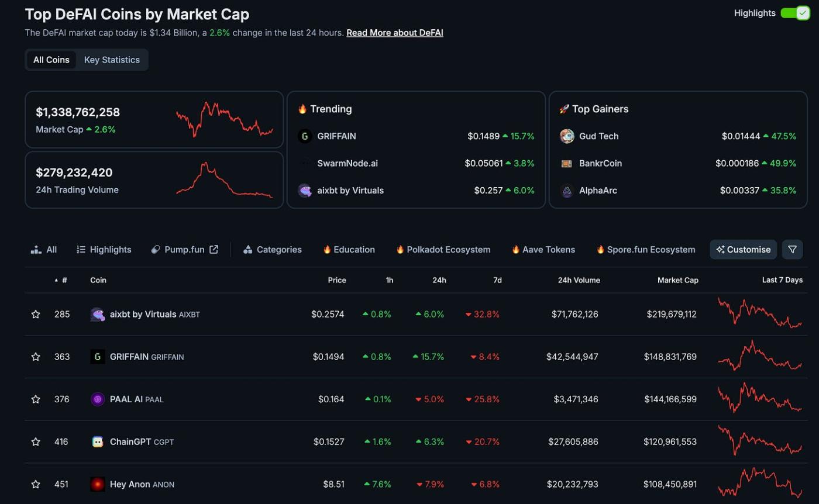
Task: Open the Customise options
Action: pyautogui.click(x=743, y=250)
